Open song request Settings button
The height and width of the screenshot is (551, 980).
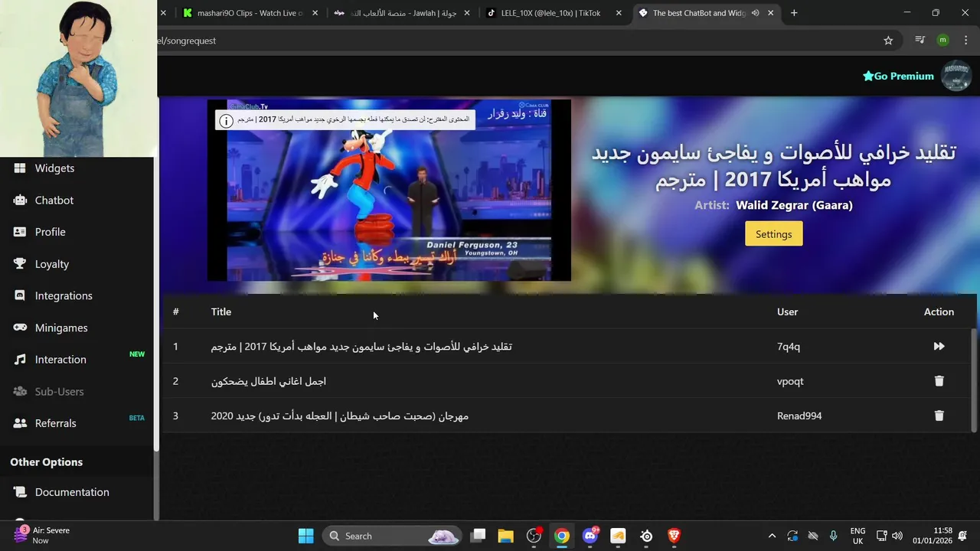click(x=773, y=234)
